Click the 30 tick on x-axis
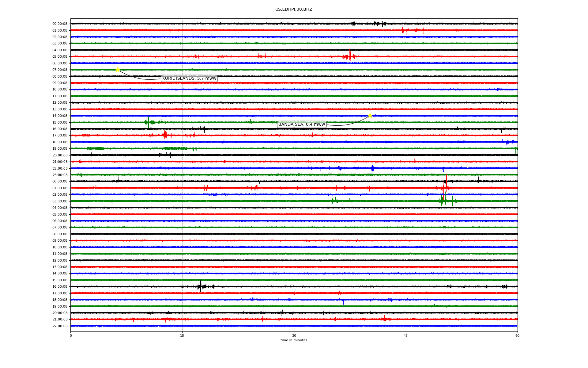Viewport: 588px width, 368px height. click(x=294, y=335)
